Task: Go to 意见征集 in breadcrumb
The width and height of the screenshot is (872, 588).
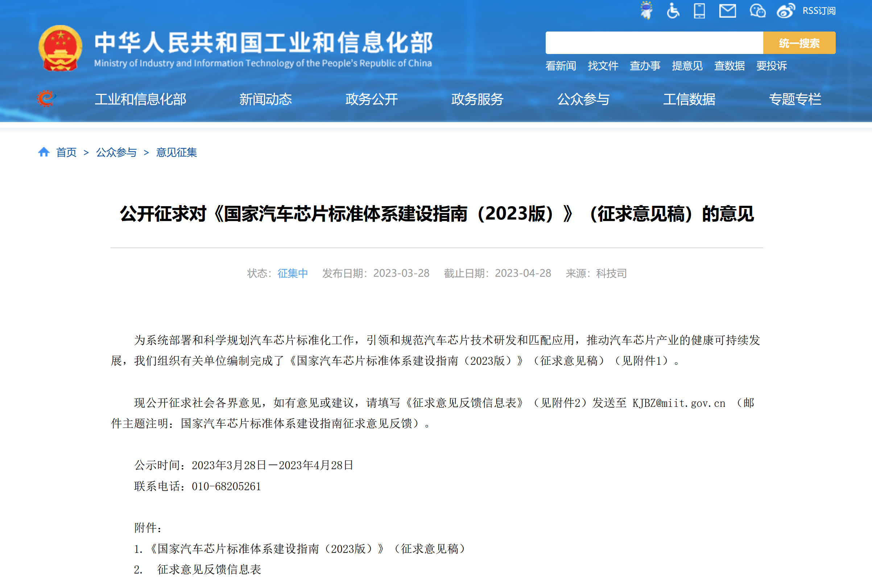Action: [x=176, y=152]
